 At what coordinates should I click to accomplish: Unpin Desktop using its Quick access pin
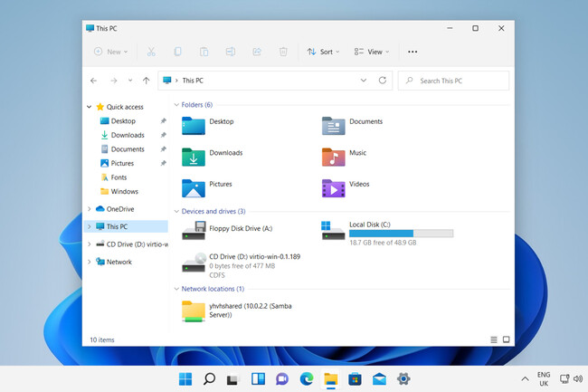163,120
